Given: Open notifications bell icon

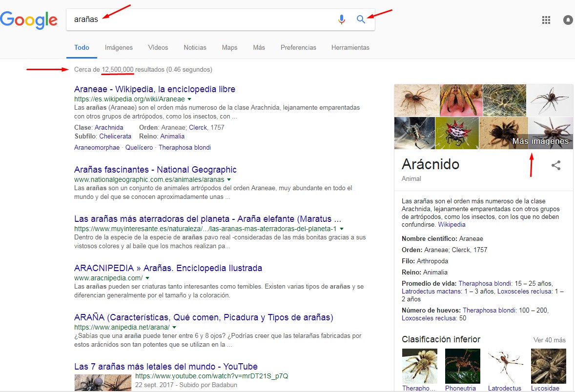Looking at the screenshot, I should (568, 20).
